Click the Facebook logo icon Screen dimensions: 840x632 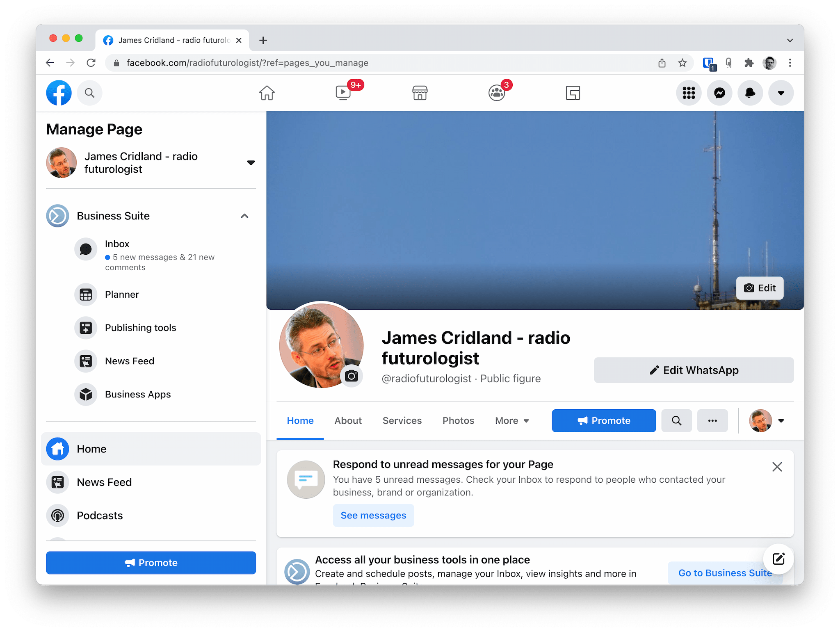[59, 93]
